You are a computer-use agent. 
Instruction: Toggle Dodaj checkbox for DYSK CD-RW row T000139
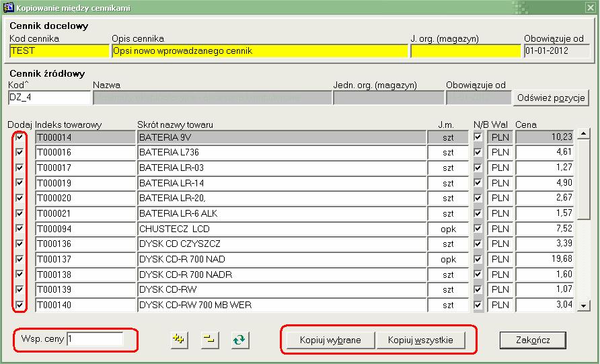pyautogui.click(x=20, y=289)
